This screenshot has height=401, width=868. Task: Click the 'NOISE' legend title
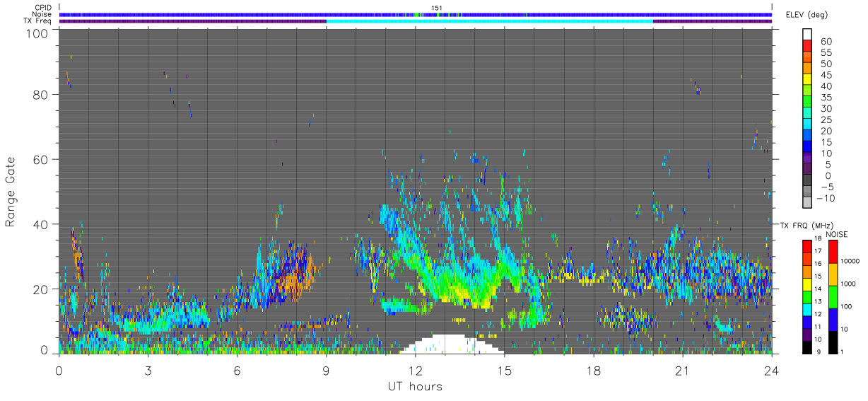click(x=836, y=233)
